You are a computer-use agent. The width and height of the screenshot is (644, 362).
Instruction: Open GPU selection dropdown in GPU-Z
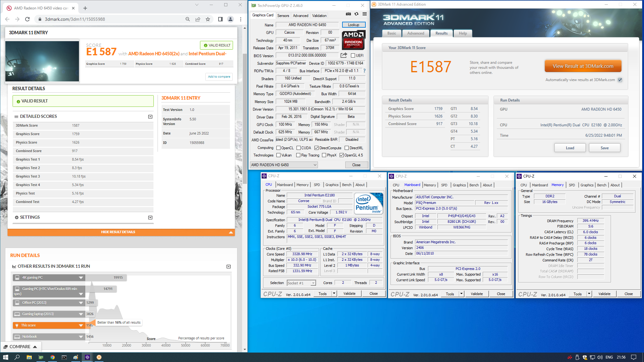point(284,165)
